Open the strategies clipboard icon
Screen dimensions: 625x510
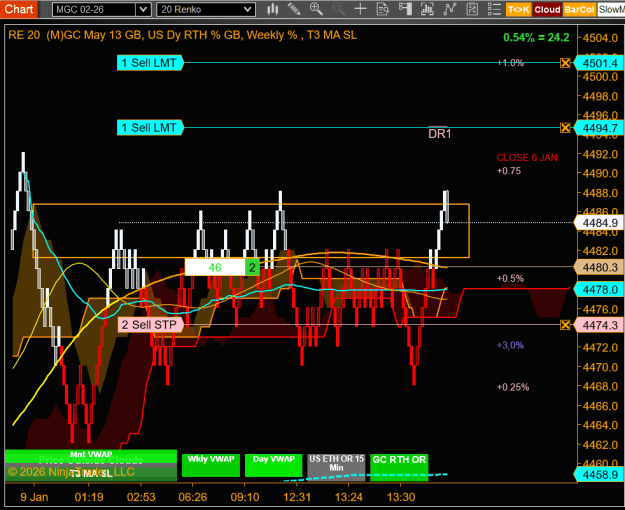[472, 9]
